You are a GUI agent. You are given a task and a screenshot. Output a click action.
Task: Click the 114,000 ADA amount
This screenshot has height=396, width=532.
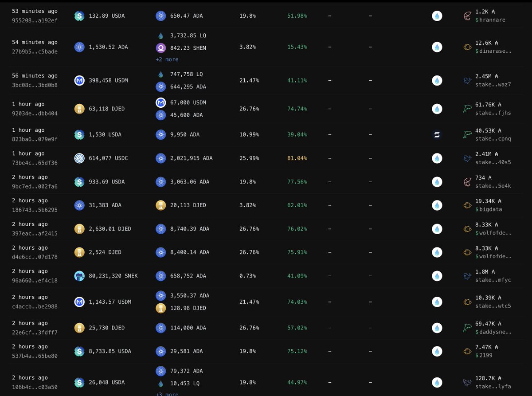pos(188,328)
